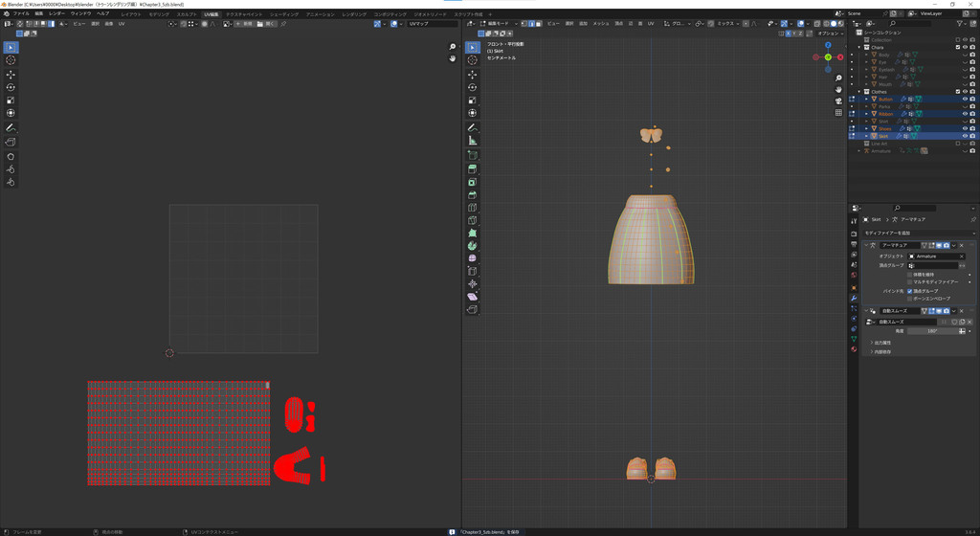The image size is (980, 536).
Task: Click the zoom magnifier icon in UV editor
Action: 453,46
